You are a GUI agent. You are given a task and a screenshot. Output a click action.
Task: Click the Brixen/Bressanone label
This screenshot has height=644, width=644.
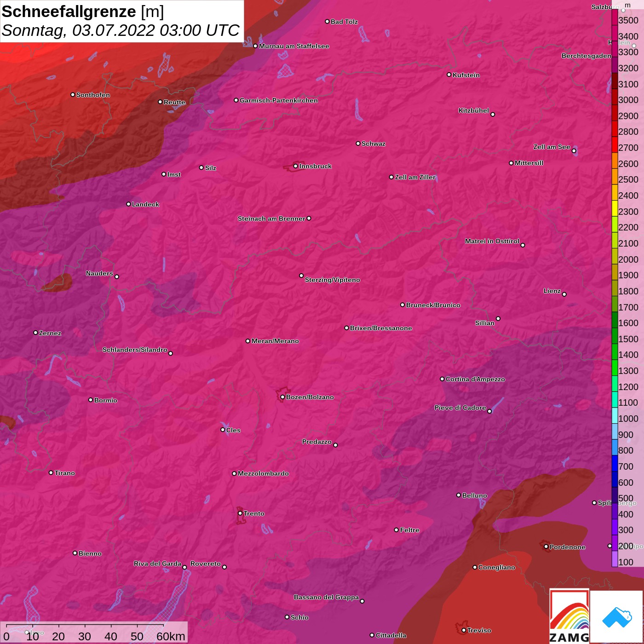381,328
